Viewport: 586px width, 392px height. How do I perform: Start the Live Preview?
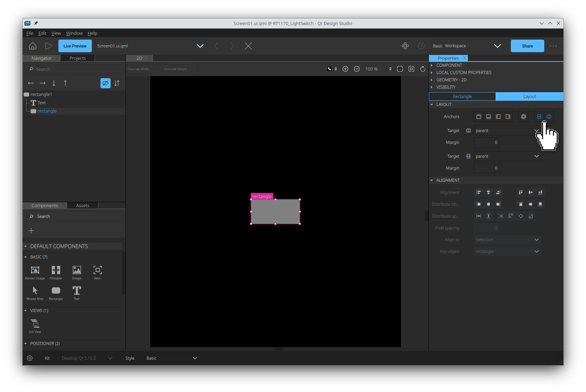75,46
